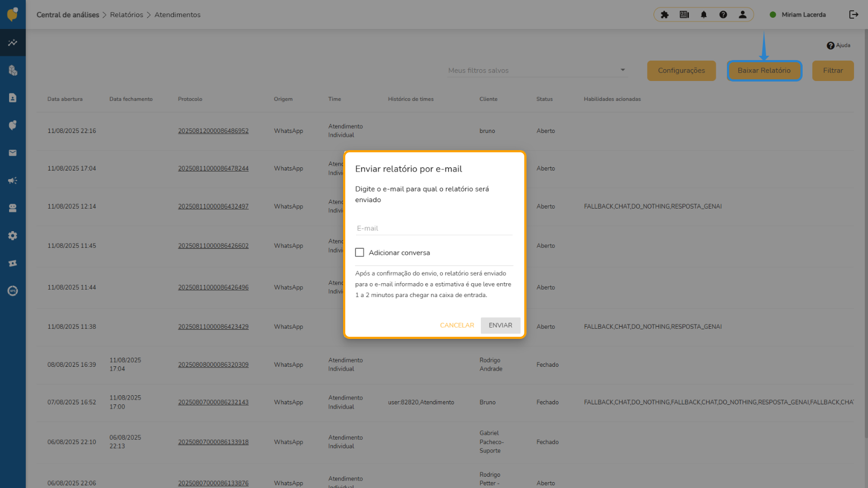Click the green online status dot
Image resolution: width=868 pixels, height=488 pixels.
pos(773,14)
